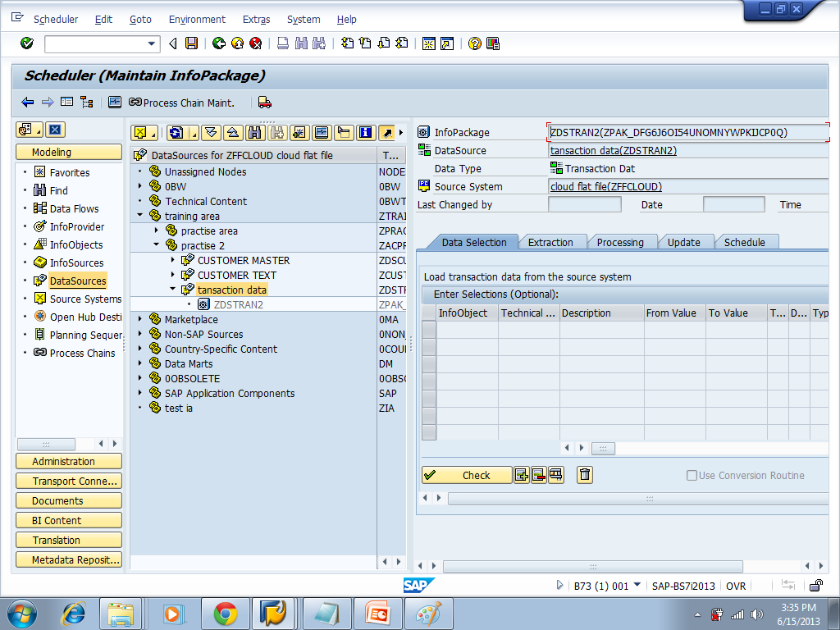Image resolution: width=840 pixels, height=630 pixels.
Task: Click the sort descending icon above the tree
Action: pyautogui.click(x=211, y=132)
